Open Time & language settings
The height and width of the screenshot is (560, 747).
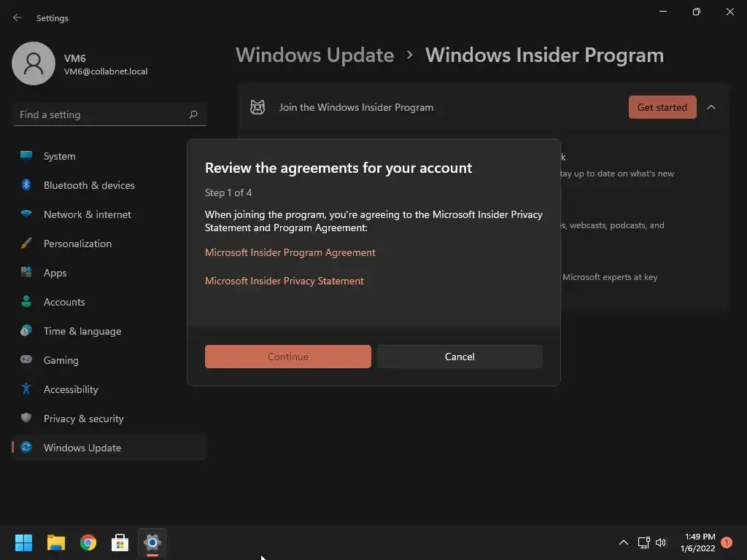(109, 330)
